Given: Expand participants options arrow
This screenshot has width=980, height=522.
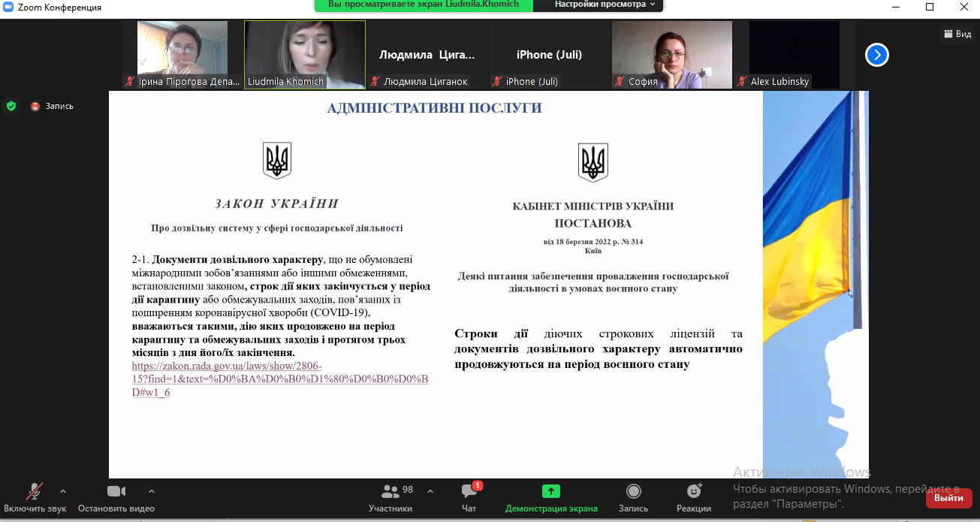Looking at the screenshot, I should click(430, 491).
